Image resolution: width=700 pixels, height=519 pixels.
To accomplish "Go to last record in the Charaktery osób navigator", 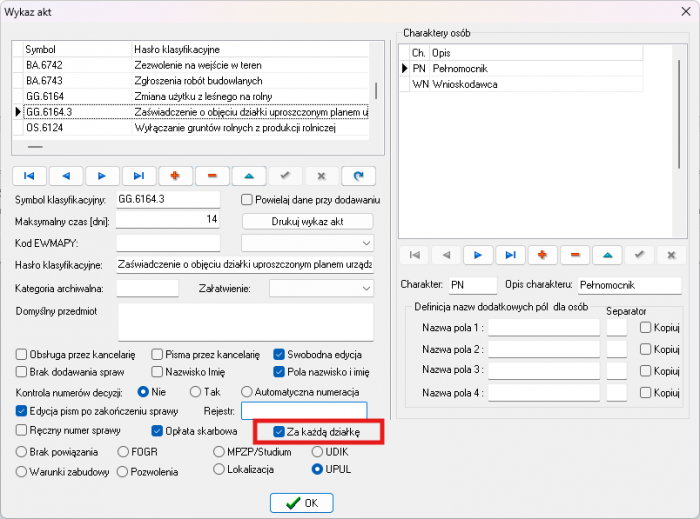I will [510, 255].
